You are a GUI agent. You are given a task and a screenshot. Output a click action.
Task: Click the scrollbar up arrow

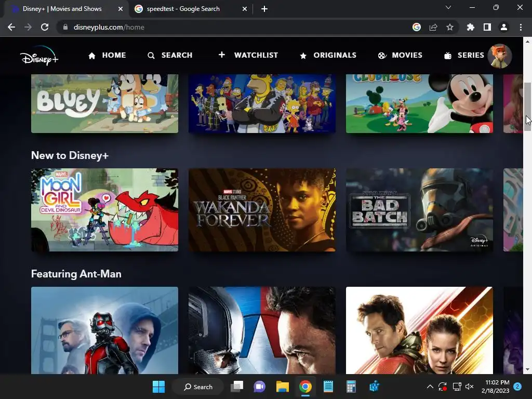(528, 42)
